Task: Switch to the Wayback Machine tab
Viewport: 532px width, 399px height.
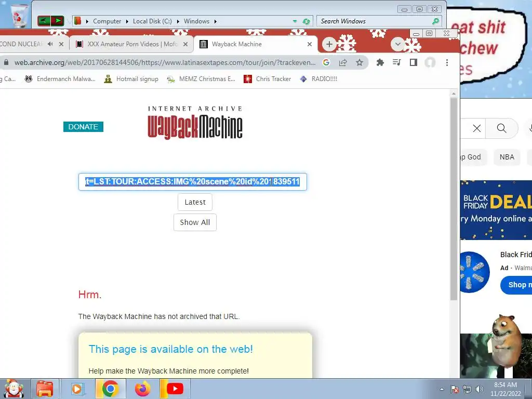Action: [256, 44]
